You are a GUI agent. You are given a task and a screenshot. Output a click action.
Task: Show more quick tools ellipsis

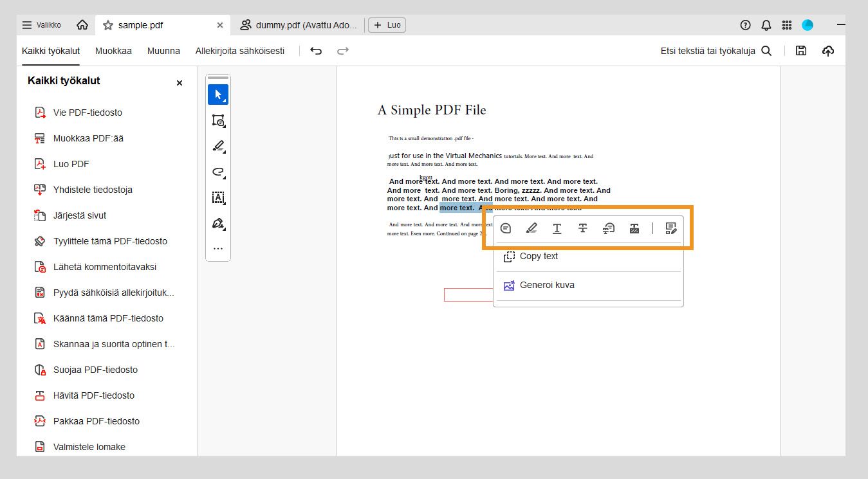pyautogui.click(x=218, y=249)
